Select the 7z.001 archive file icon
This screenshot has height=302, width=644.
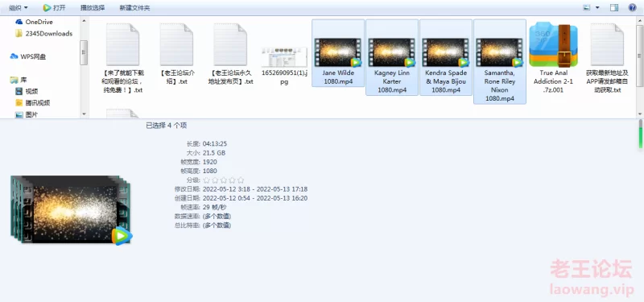(x=553, y=44)
